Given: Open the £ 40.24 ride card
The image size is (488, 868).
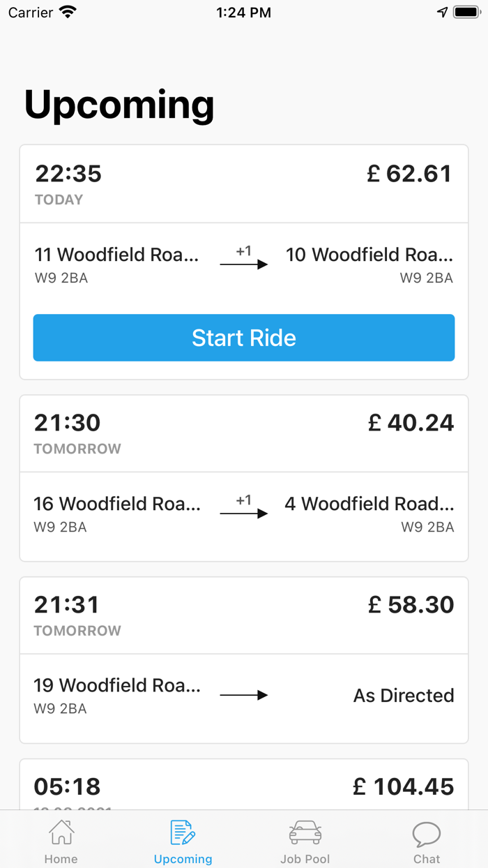Looking at the screenshot, I should click(x=244, y=478).
